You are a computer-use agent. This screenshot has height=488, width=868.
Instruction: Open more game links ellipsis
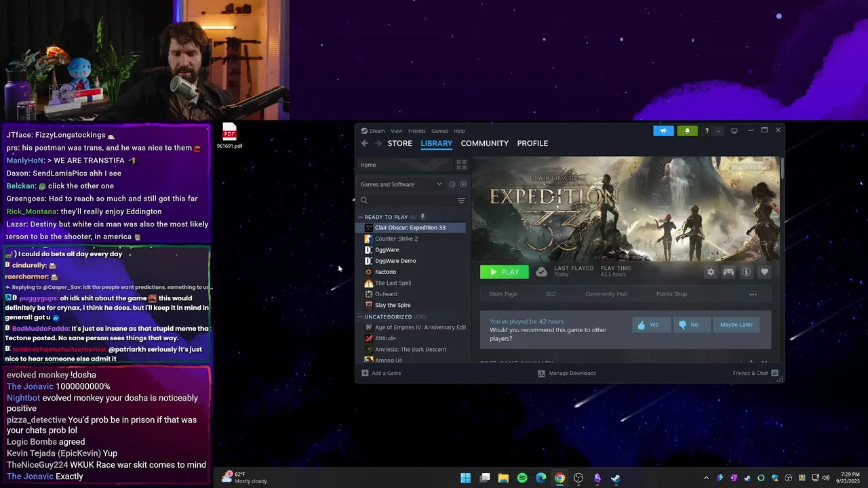click(753, 294)
